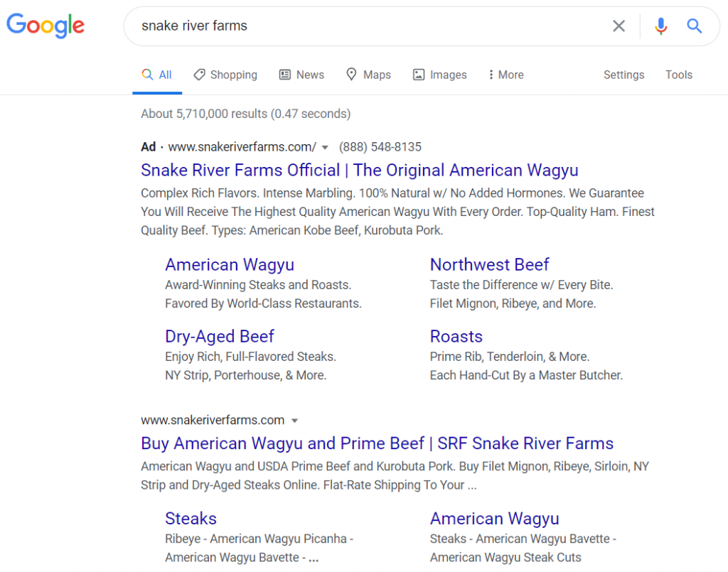
Task: Expand the More options menu
Action: coord(506,75)
